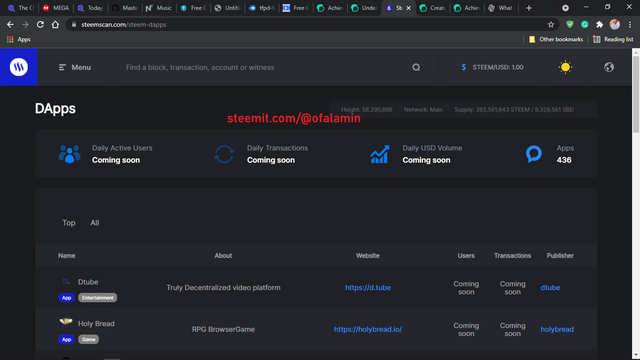640x360 pixels.
Task: Open the globe language selector
Action: coord(609,67)
